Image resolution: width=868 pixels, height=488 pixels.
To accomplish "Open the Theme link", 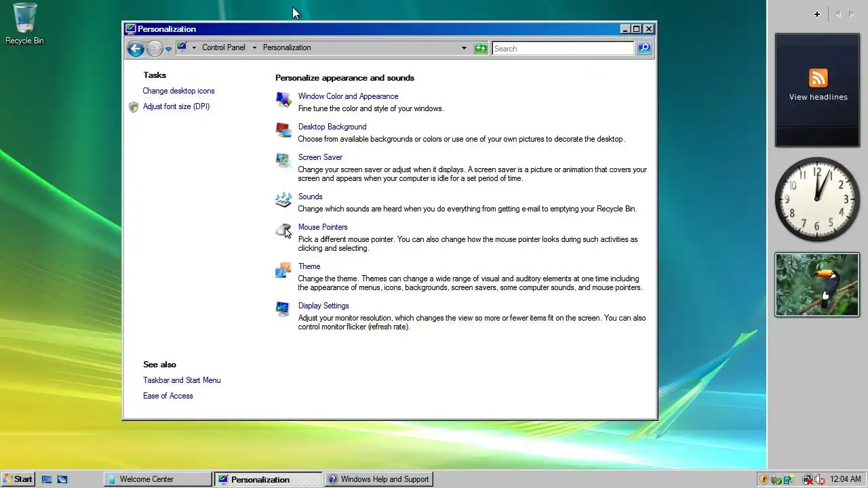I will pos(309,266).
